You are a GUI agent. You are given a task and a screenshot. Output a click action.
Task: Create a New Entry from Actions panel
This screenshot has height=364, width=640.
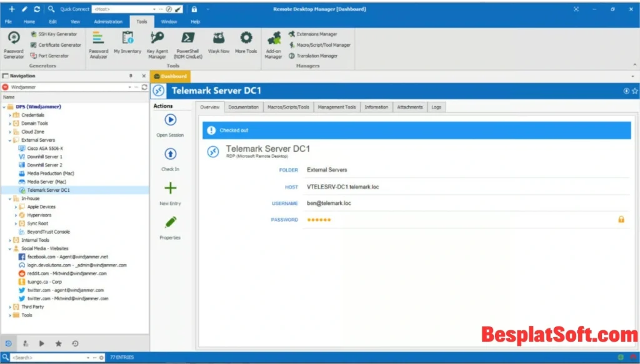coord(169,187)
